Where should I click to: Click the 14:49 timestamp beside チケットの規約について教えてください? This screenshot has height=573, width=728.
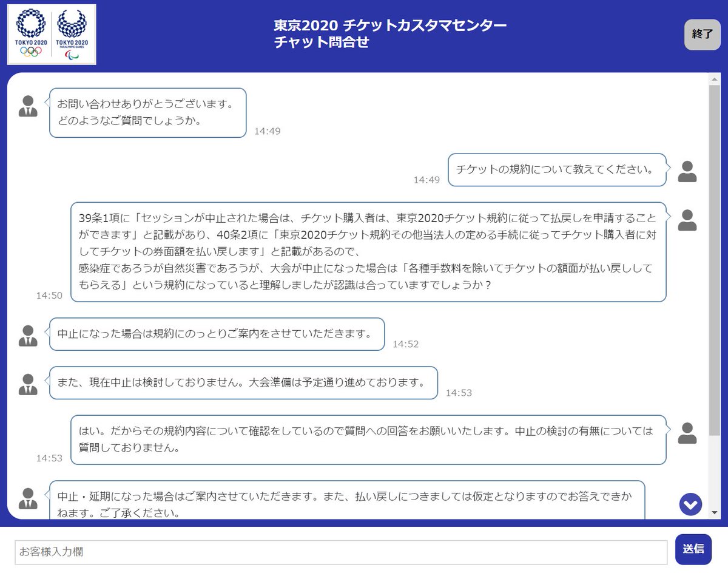pos(426,180)
